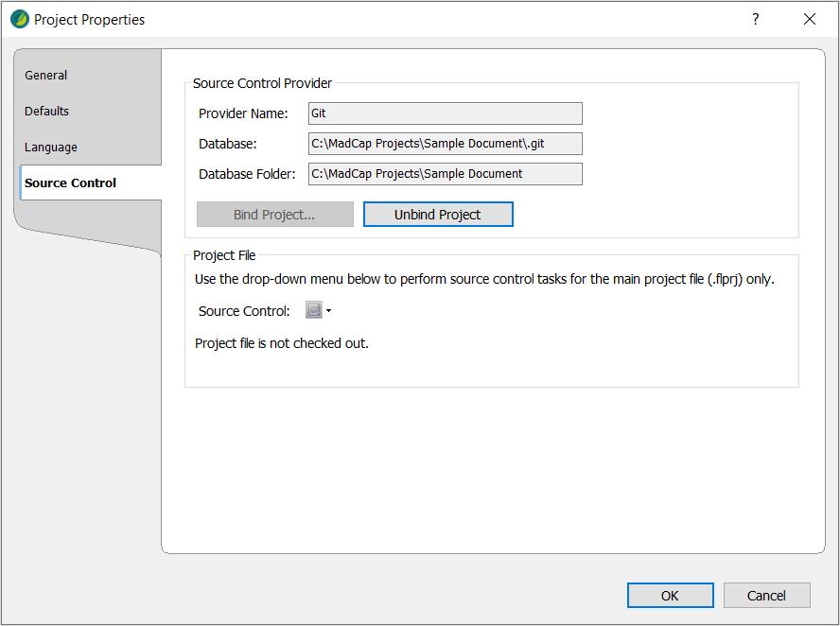Open the Defaults tab

coord(47,112)
